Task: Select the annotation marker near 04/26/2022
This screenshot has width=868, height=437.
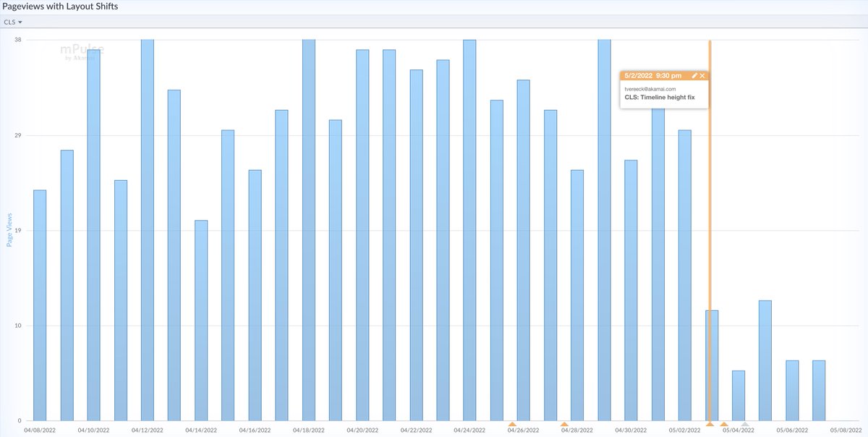Action: [x=511, y=423]
